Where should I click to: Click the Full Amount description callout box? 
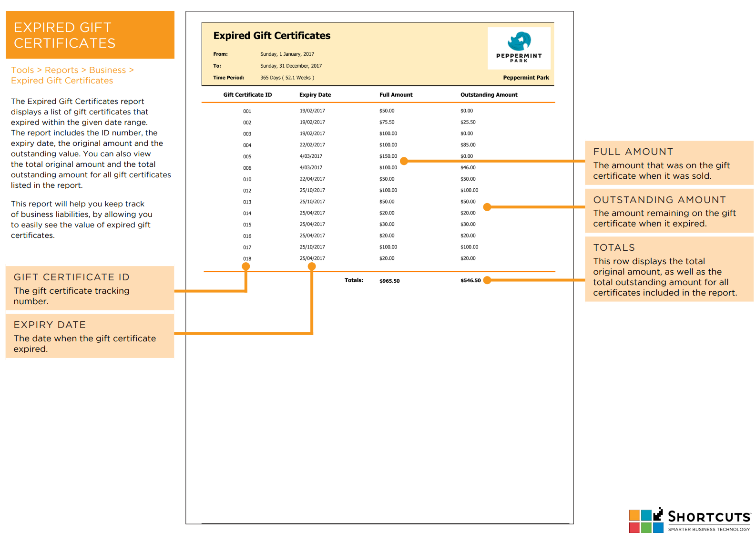pos(669,163)
